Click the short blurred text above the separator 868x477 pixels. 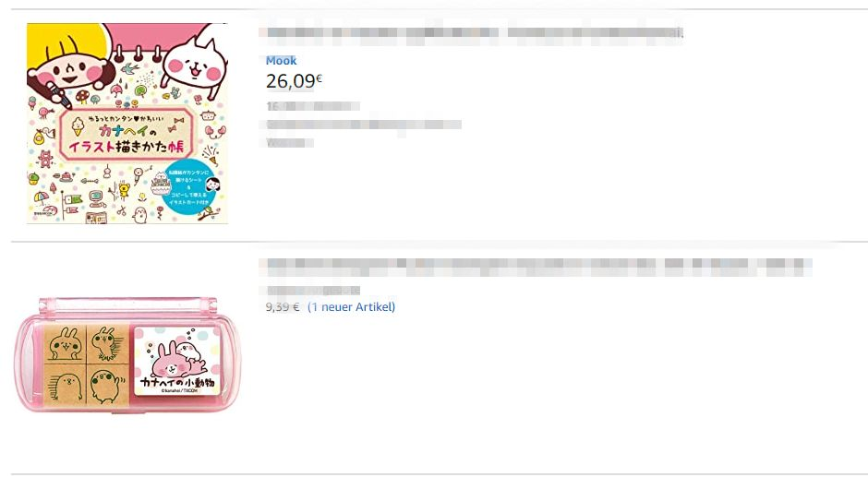[290, 143]
